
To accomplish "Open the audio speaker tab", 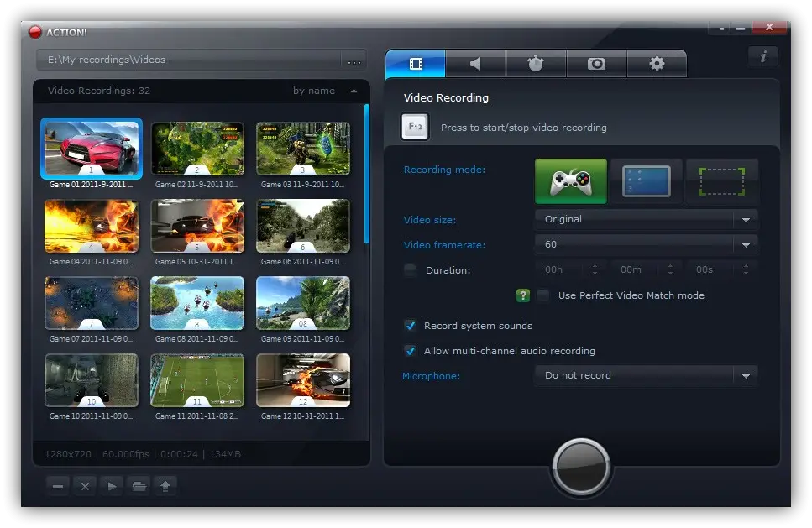I will (475, 64).
